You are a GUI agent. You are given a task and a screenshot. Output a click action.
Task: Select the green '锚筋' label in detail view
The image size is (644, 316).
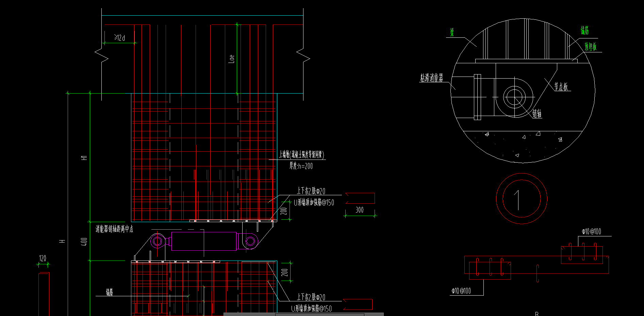click(x=584, y=30)
